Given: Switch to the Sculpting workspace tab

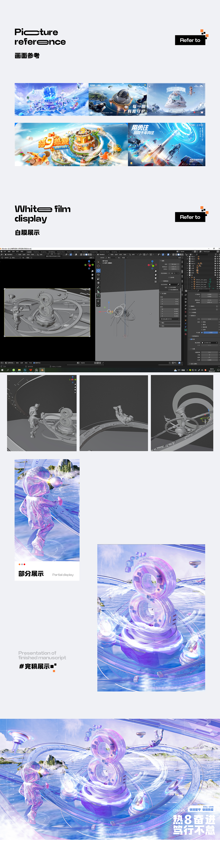Looking at the screenshot, I should coord(44,252).
